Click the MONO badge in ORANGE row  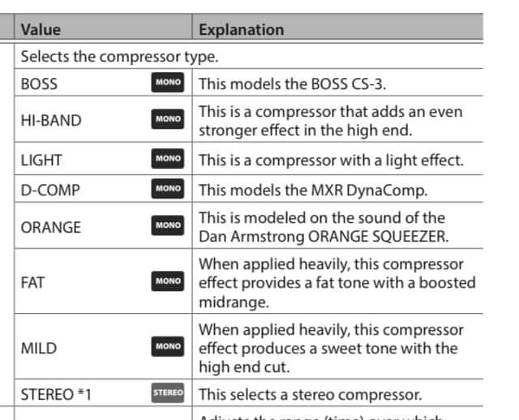(x=168, y=225)
